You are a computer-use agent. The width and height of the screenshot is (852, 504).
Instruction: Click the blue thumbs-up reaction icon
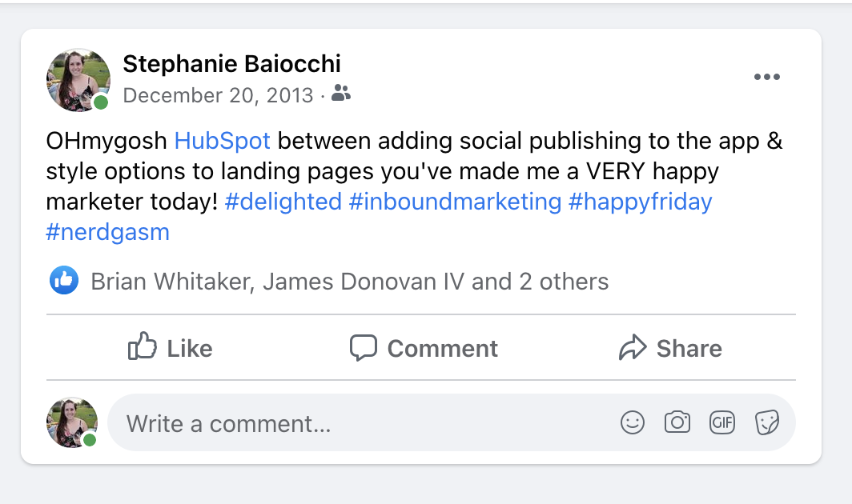[64, 280]
